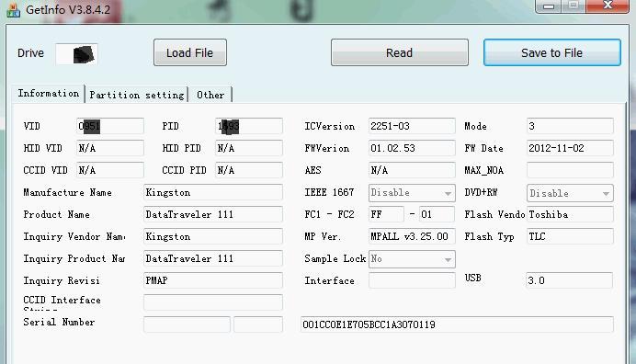Click the MP Ver. field MPALL v3.25.00
636x364 pixels.
[412, 236]
